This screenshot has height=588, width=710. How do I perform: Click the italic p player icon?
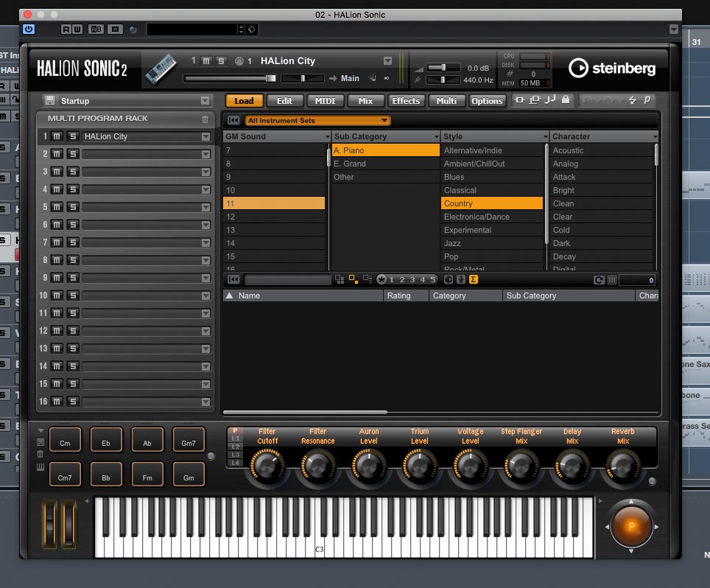[647, 99]
